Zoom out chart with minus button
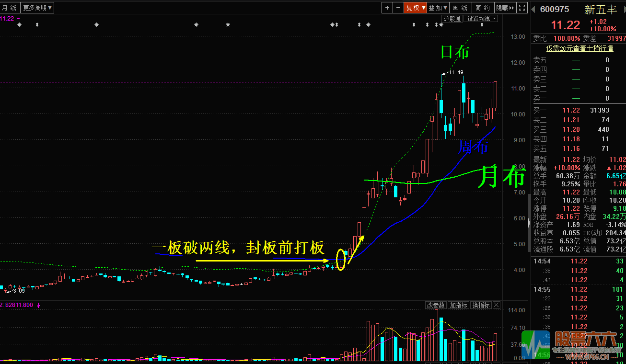Screen dimensions: 626x364 point(398,8)
